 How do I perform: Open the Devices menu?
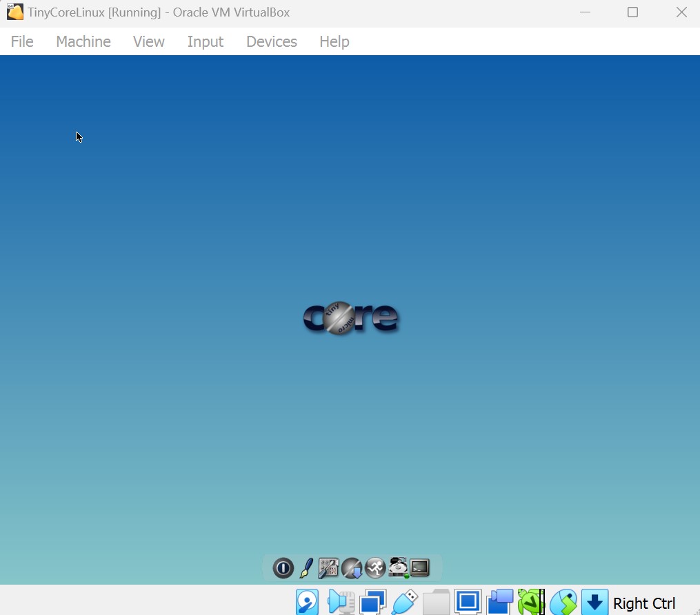point(272,41)
